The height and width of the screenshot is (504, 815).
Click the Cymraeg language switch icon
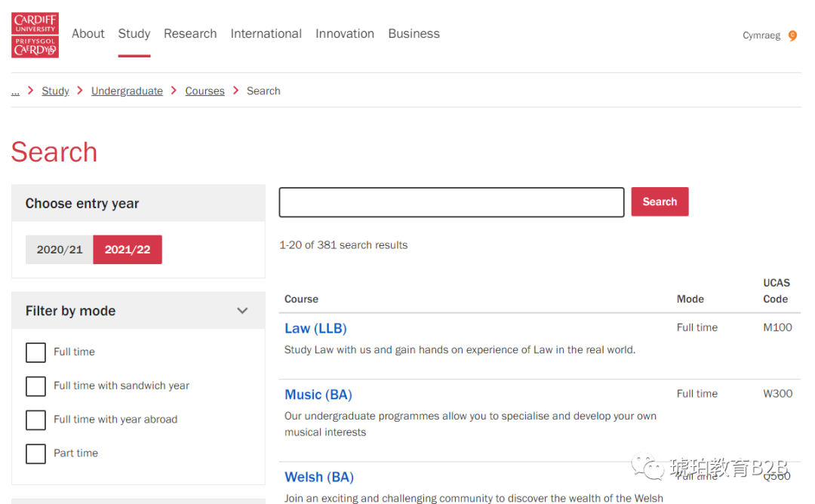792,35
